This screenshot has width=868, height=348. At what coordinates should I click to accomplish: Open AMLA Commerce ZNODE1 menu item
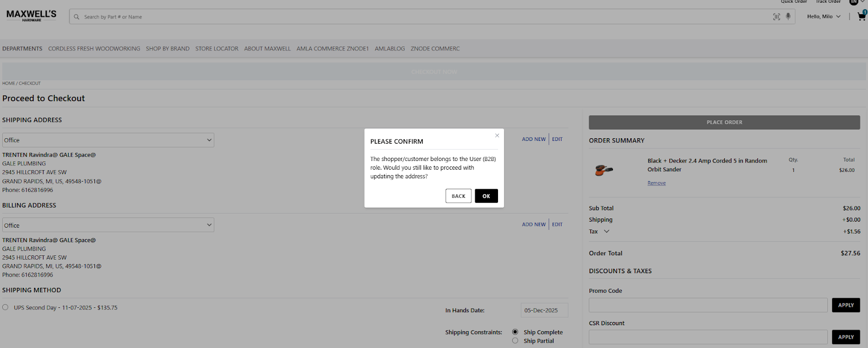pyautogui.click(x=333, y=49)
